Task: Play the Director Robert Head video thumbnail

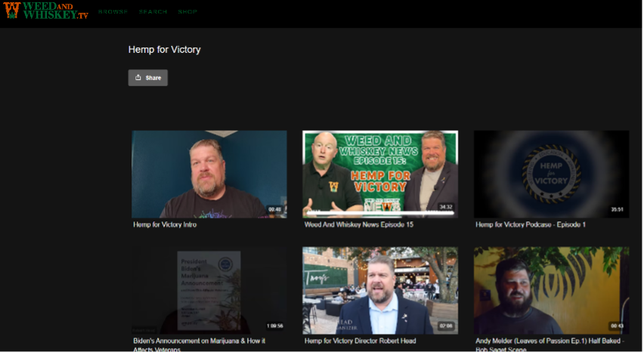Action: tap(380, 291)
